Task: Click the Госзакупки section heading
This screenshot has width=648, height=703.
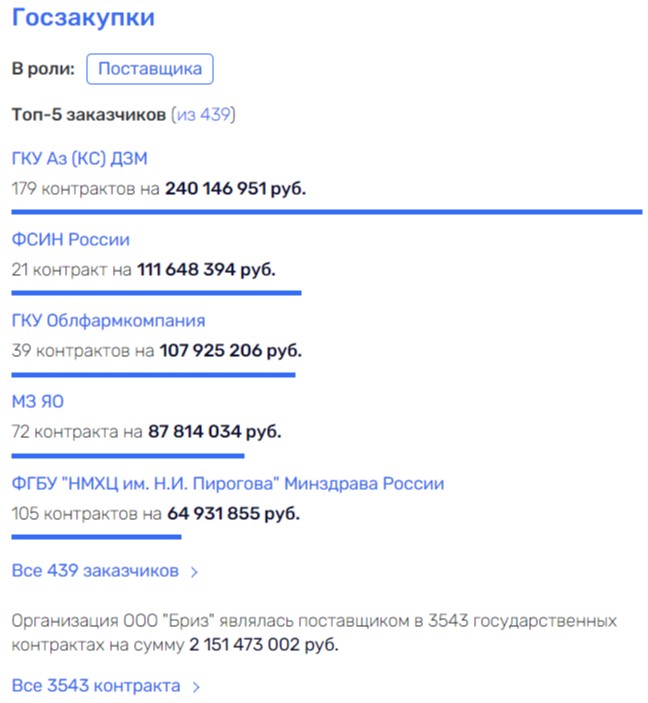Action: coord(83,18)
